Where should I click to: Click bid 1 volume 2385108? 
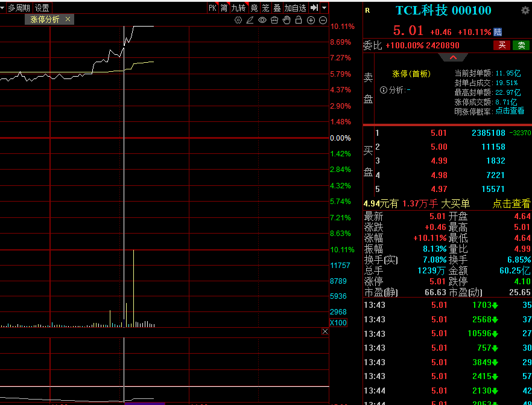(x=489, y=133)
